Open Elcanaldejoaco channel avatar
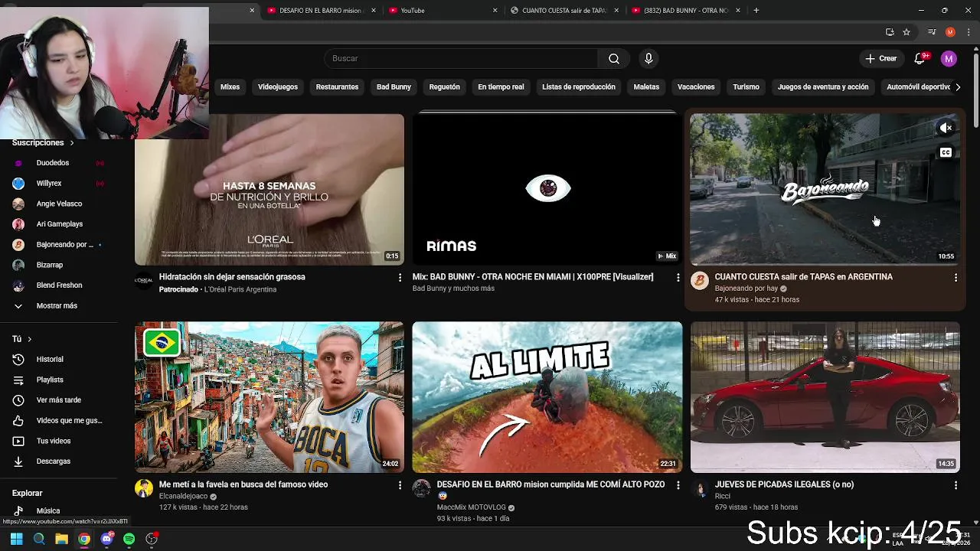Image resolution: width=980 pixels, height=551 pixels. (144, 488)
